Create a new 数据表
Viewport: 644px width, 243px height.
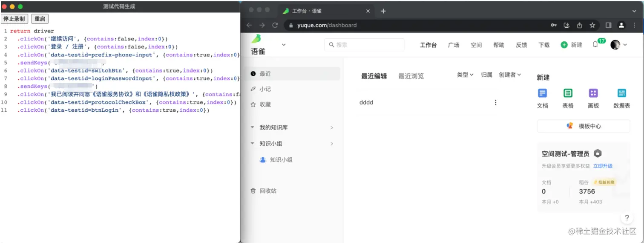coord(621,98)
